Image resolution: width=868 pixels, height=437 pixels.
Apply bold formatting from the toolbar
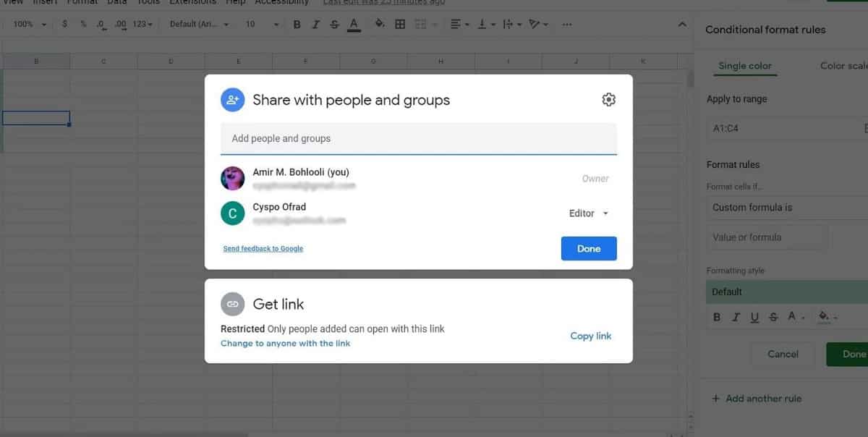tap(297, 24)
